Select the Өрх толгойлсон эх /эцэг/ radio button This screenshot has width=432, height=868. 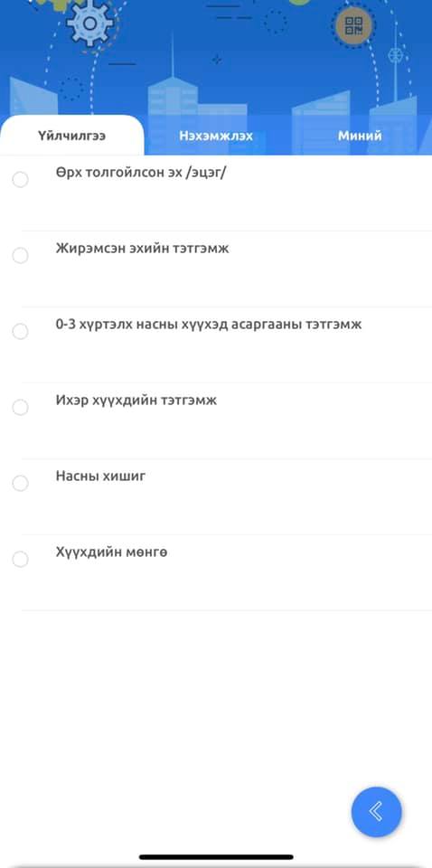pos(21,179)
